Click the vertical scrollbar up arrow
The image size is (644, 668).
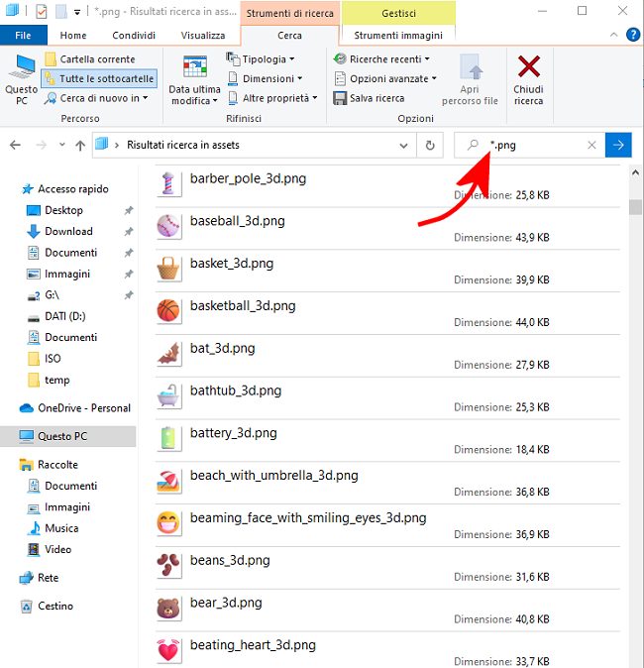tap(635, 173)
